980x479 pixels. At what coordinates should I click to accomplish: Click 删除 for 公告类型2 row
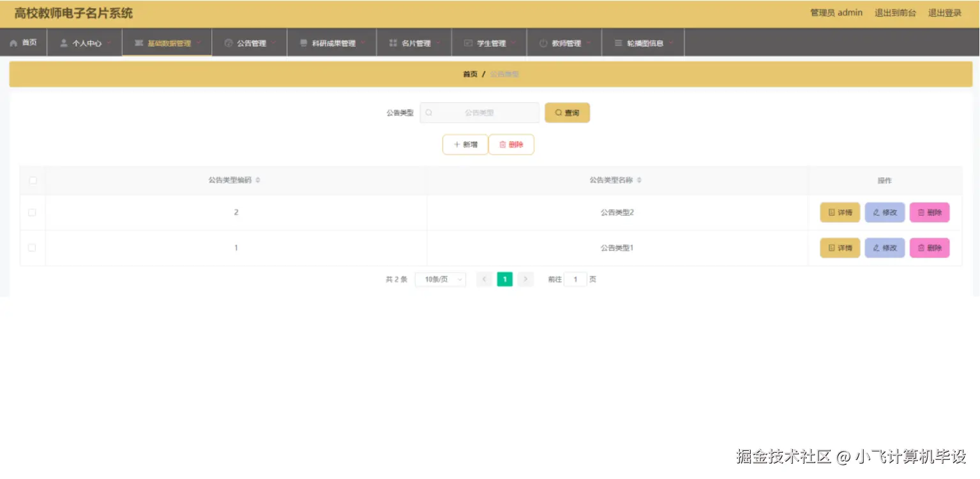tap(930, 212)
